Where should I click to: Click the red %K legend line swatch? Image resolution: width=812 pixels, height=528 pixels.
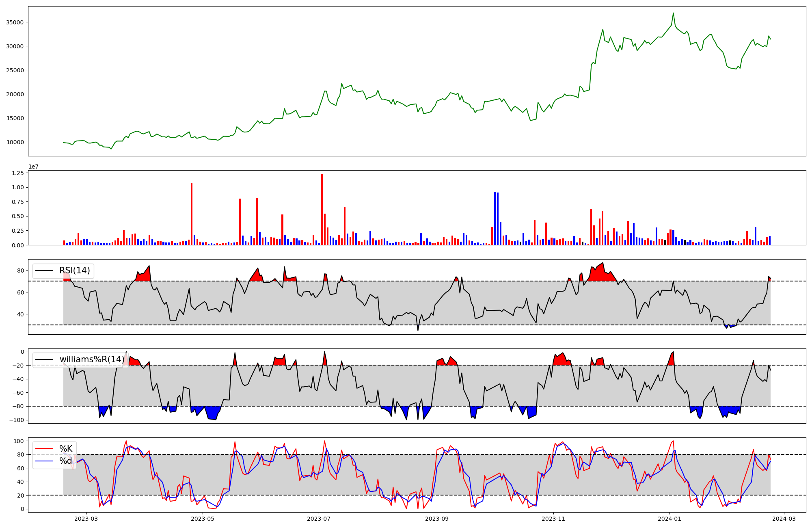pos(44,448)
